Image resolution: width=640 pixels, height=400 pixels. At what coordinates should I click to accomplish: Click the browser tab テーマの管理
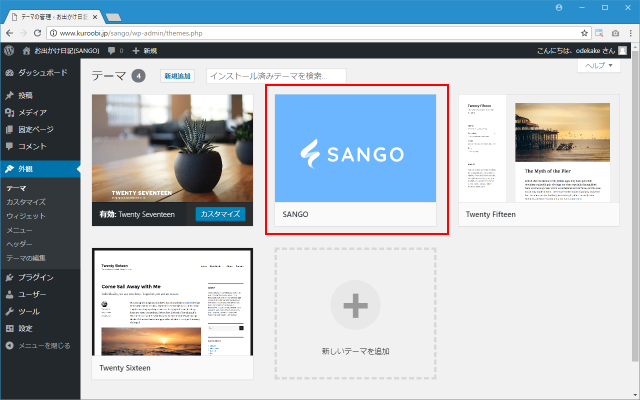coord(53,17)
